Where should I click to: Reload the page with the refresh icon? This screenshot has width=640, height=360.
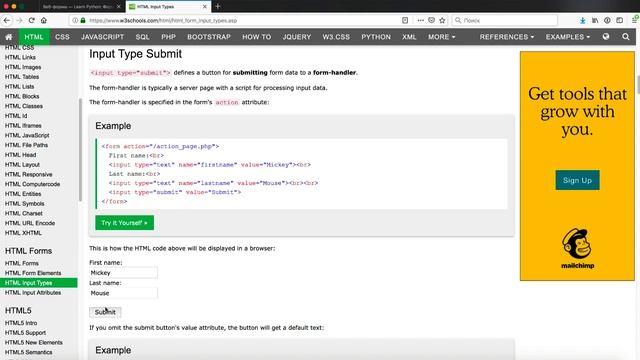coord(31,20)
